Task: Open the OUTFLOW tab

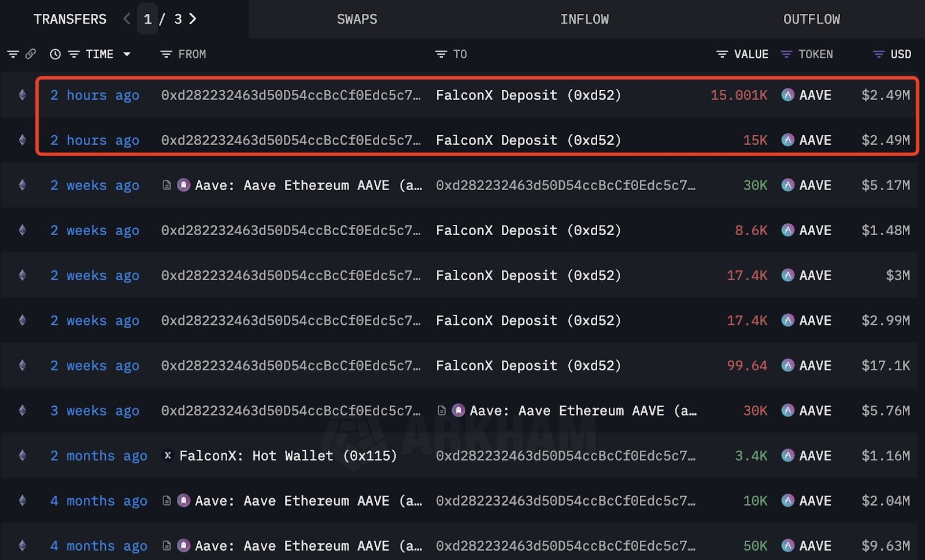Action: [x=812, y=19]
